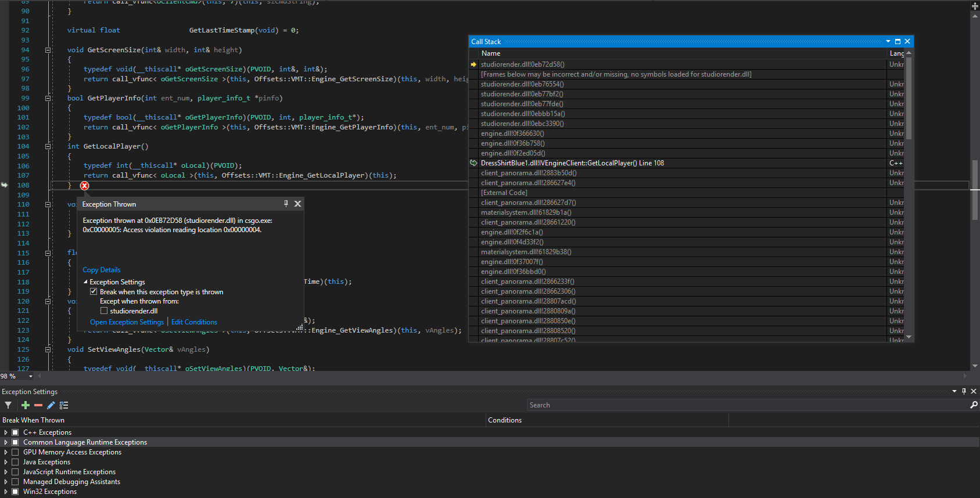Screen dimensions: 980x498
Task: Click the blue pencil edit conditions icon
Action: (51, 405)
